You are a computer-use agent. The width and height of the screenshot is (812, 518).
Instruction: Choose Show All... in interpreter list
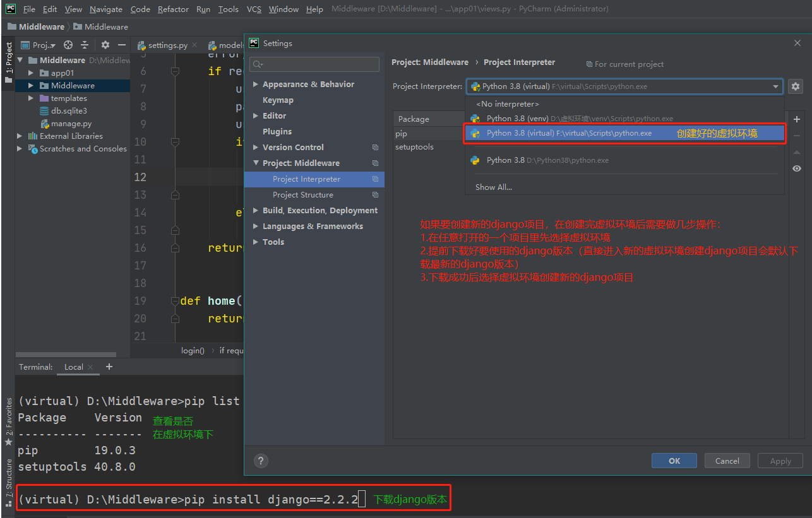click(494, 187)
